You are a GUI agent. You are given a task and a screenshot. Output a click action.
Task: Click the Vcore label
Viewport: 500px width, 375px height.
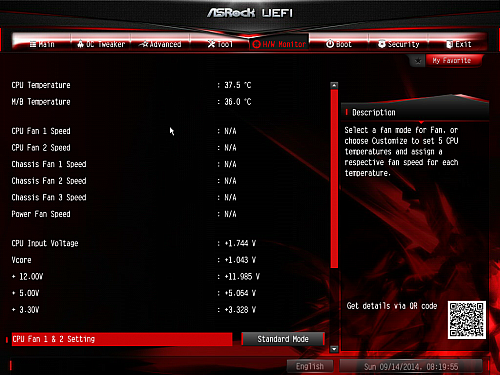(21, 260)
